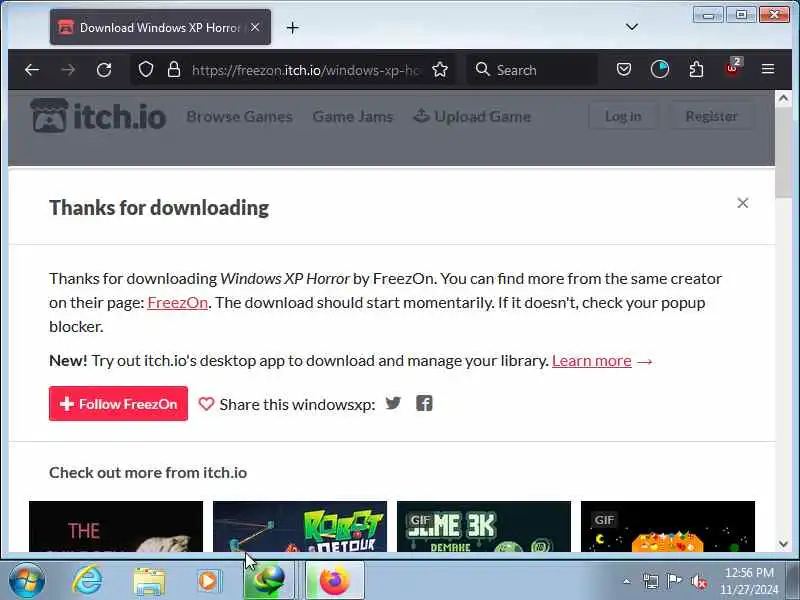Bookmark this page with the star icon
Image resolution: width=800 pixels, height=600 pixels.
pyautogui.click(x=440, y=69)
